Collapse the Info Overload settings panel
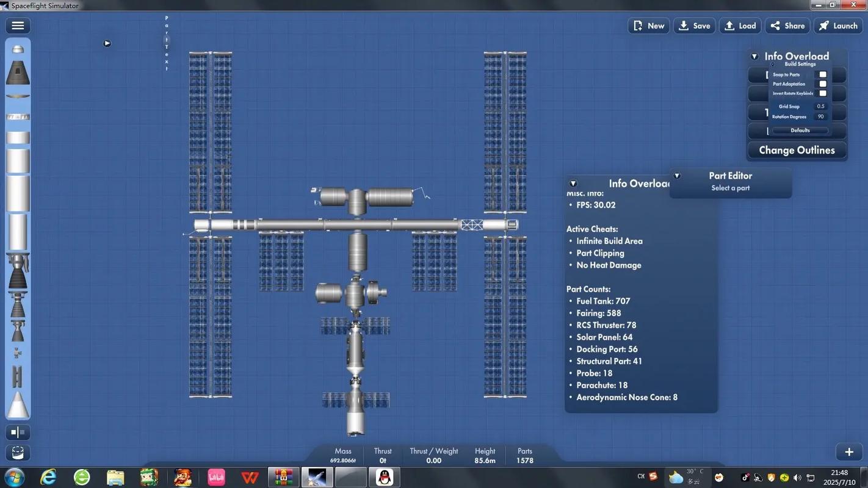The image size is (868, 488). 754,56
